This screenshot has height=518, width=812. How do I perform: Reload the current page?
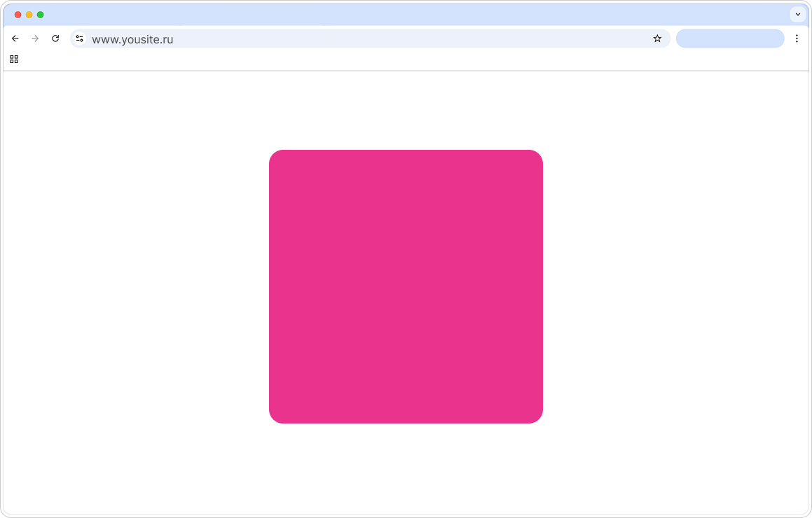[x=55, y=38]
